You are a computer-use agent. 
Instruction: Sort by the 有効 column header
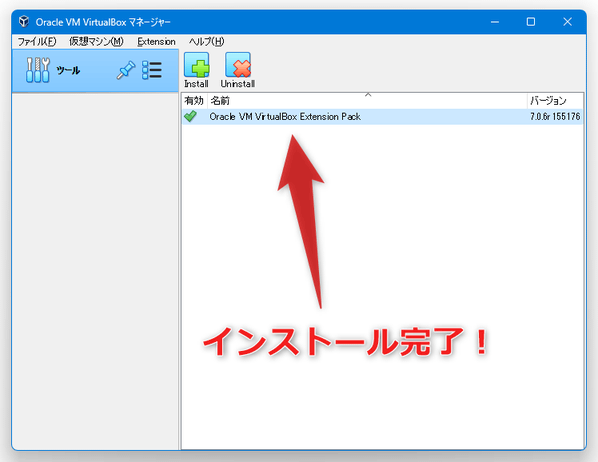tap(194, 101)
